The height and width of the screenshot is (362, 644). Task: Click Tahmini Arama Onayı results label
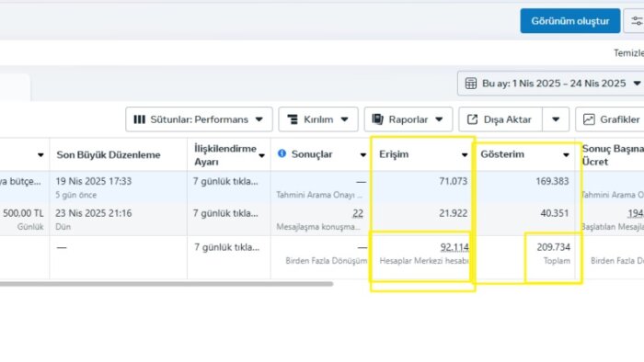coord(319,195)
